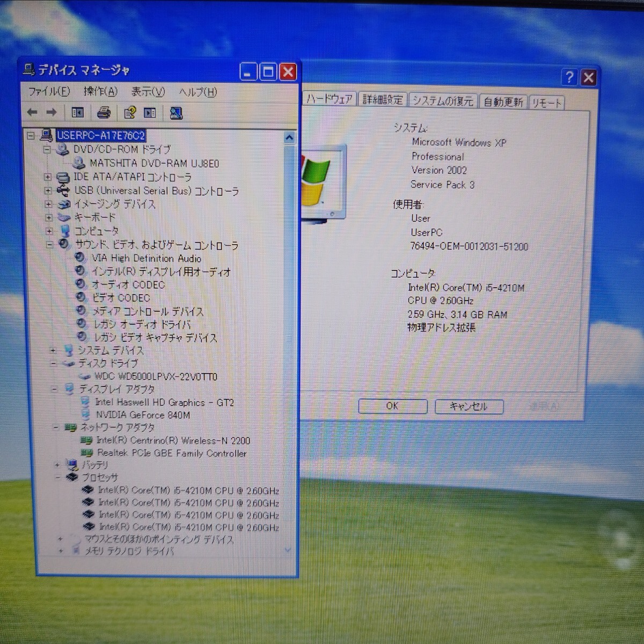Viewport: 644px width, 644px height.
Task: Expand the IDE ATA/ATAPI コントローラ node
Action: coord(48,177)
